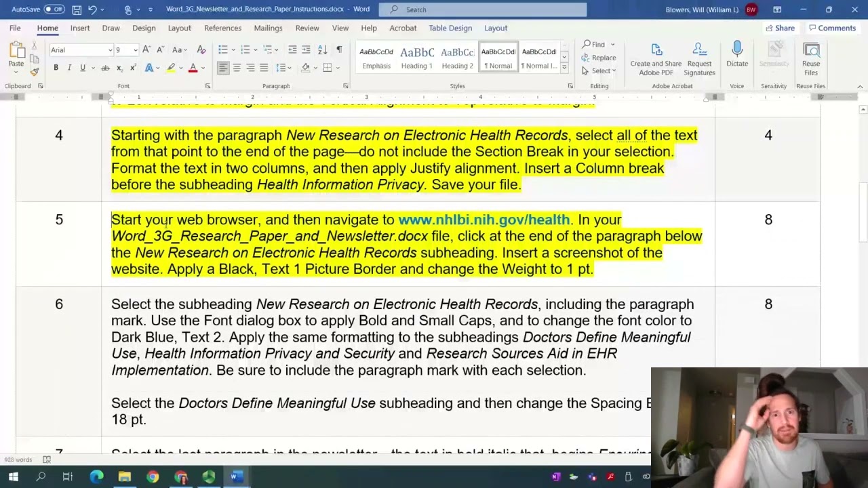The width and height of the screenshot is (868, 488).
Task: Switch to the Acrobat tab
Action: (x=403, y=28)
